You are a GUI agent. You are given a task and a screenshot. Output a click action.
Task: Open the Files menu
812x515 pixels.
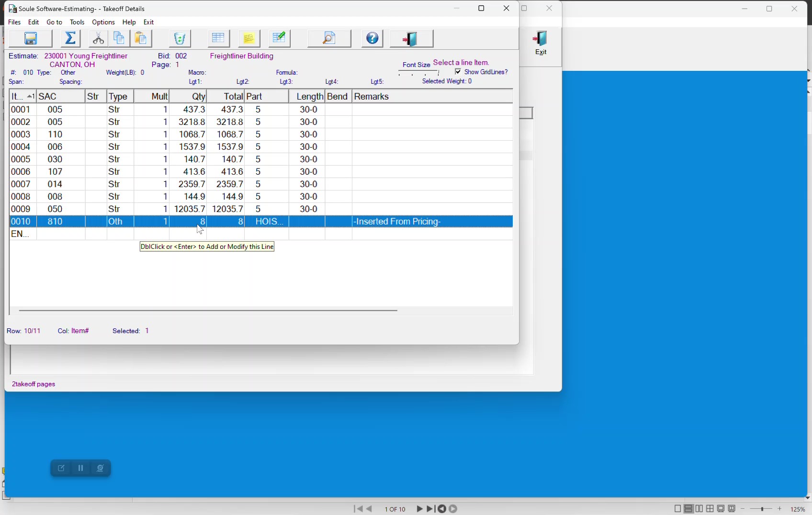tap(14, 22)
